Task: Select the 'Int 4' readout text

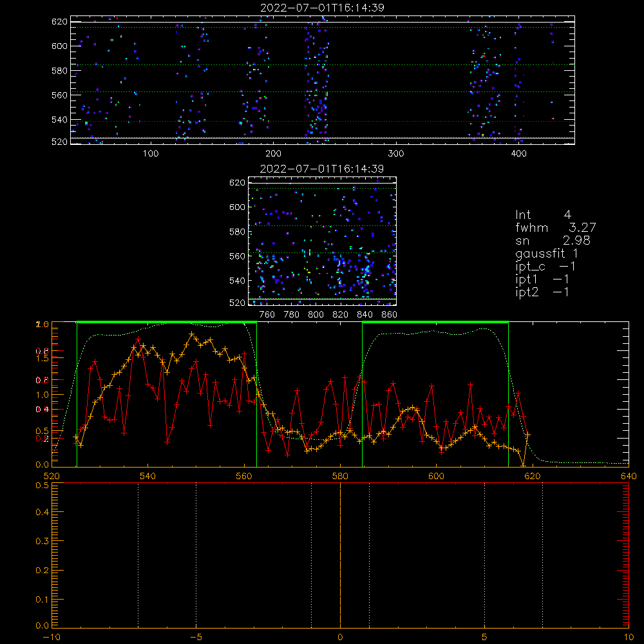Action: point(544,215)
